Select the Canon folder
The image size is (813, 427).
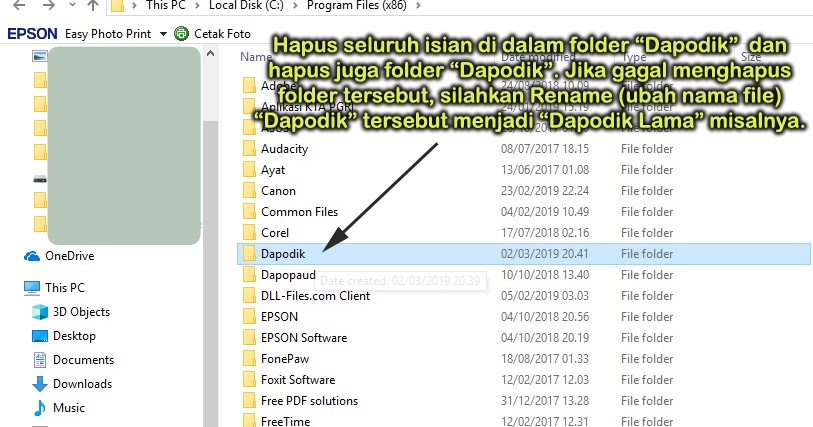click(278, 191)
